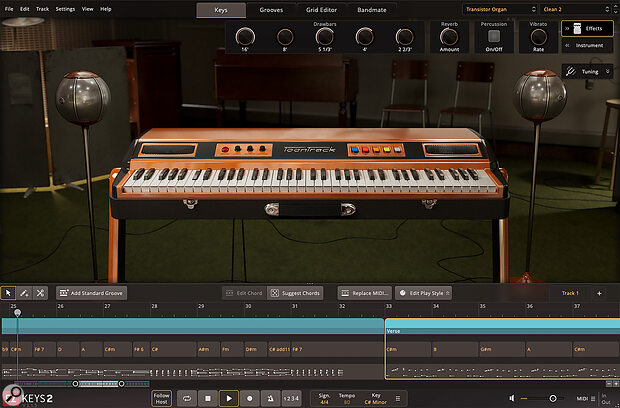Toggle Follow Host button
The width and height of the screenshot is (620, 408).
click(161, 398)
